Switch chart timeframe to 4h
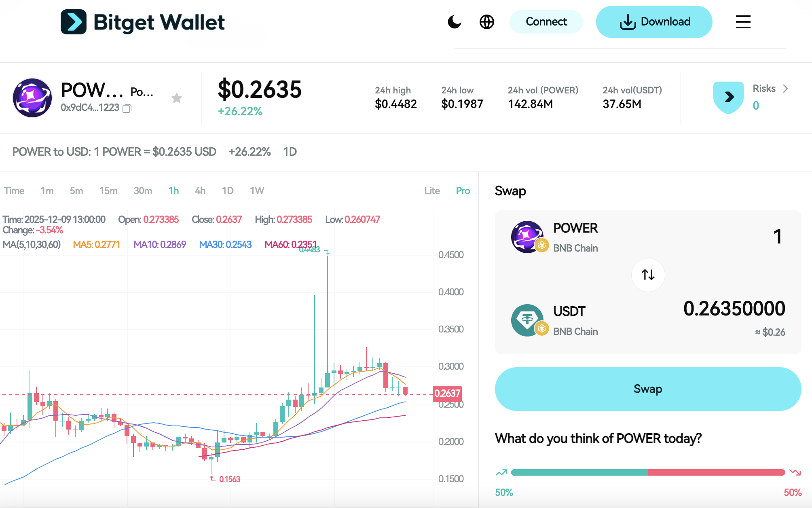Viewport: 812px width, 508px height. pos(200,190)
